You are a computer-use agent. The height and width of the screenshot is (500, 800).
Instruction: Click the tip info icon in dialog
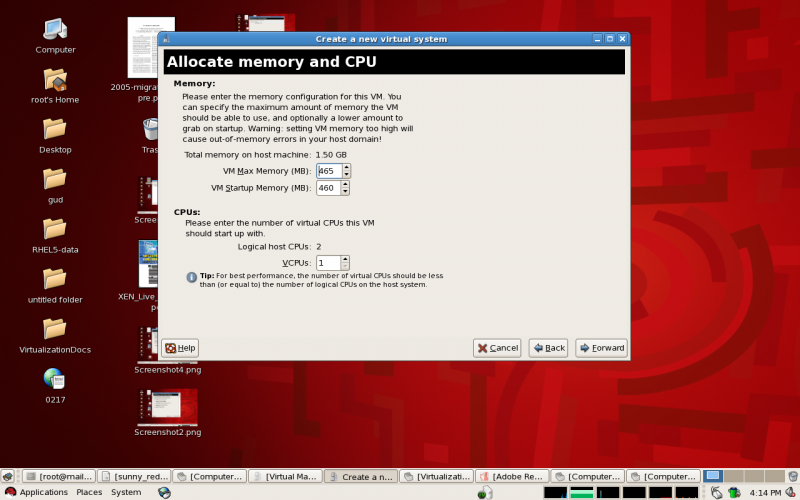pyautogui.click(x=191, y=277)
